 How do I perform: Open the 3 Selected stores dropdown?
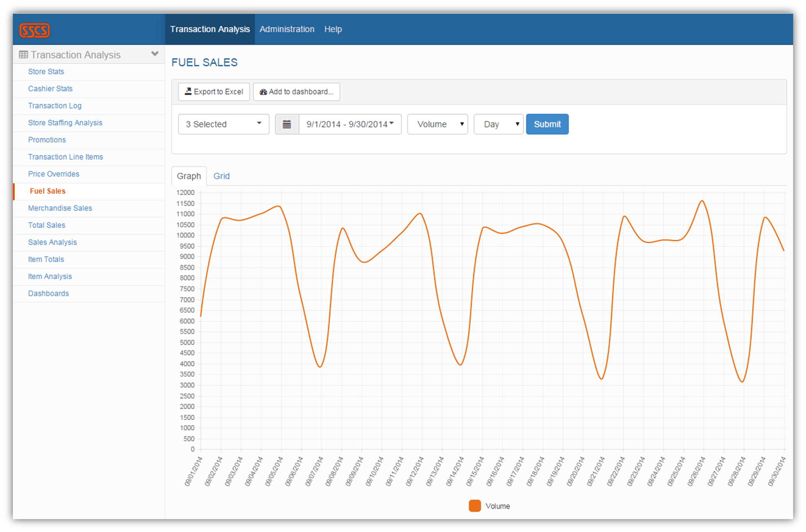pyautogui.click(x=224, y=124)
